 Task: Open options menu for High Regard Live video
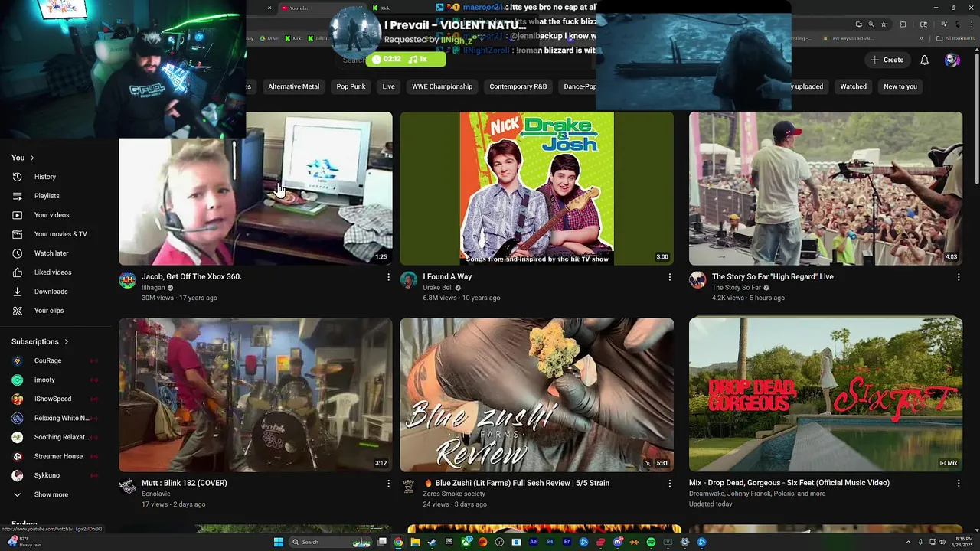tap(959, 277)
